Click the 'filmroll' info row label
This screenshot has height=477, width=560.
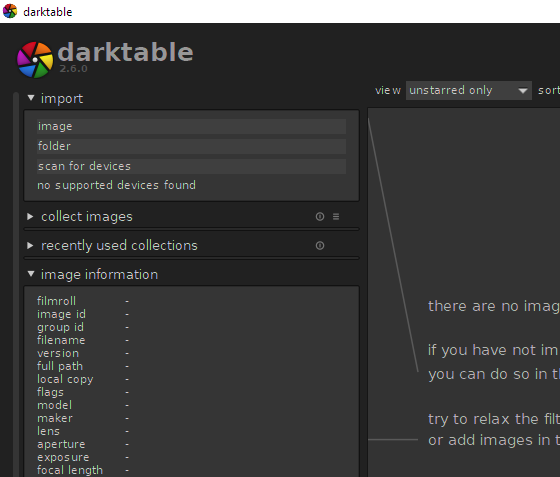56,301
